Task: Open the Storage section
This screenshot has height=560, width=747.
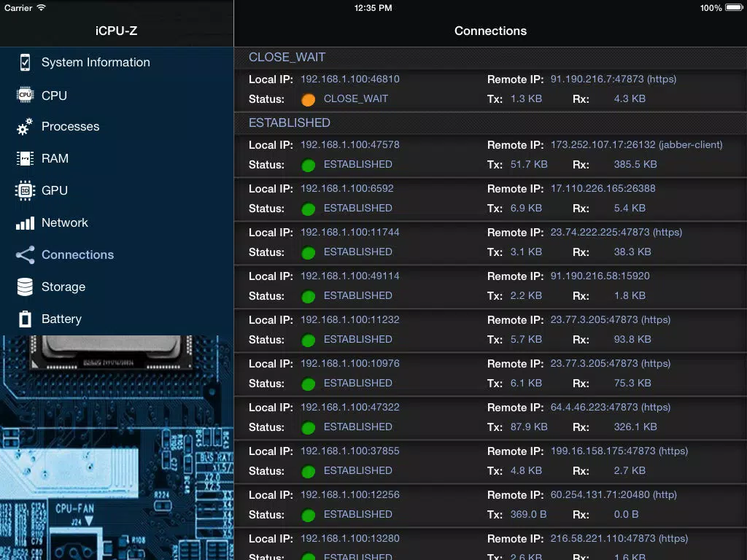Action: [x=117, y=287]
